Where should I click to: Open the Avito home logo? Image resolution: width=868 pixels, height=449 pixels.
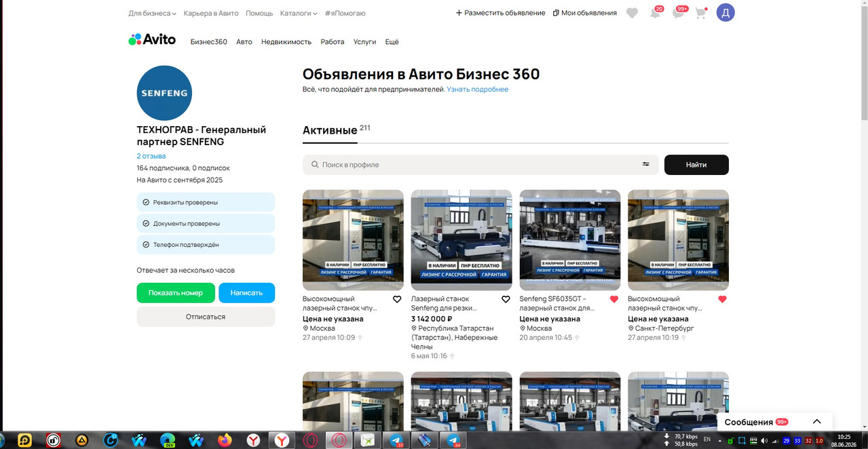click(152, 39)
